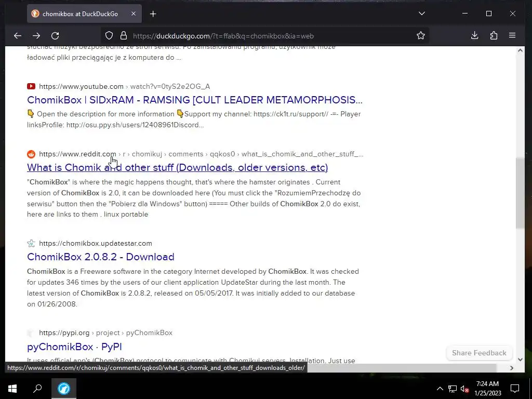Image resolution: width=532 pixels, height=399 pixels.
Task: Click the youtube.com result URL
Action: (125, 86)
